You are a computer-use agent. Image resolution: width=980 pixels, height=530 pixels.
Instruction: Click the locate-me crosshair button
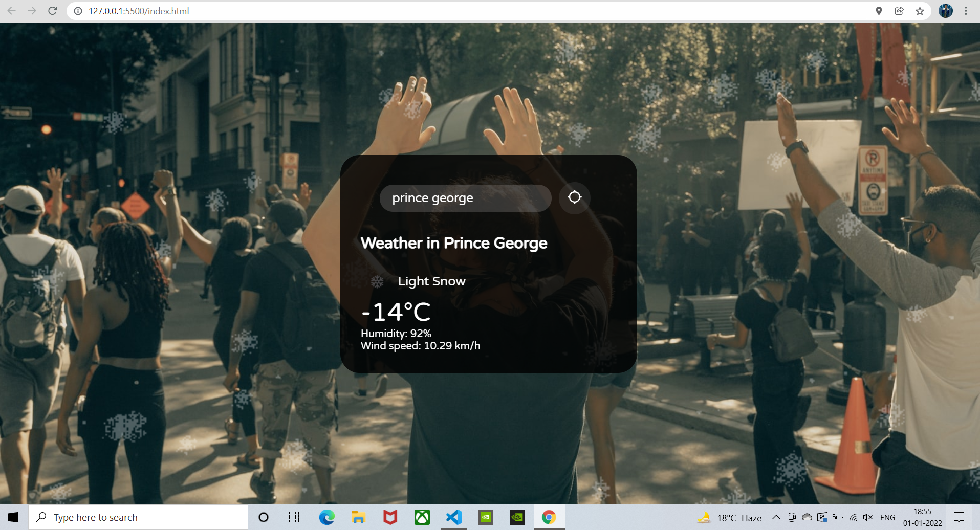click(574, 197)
